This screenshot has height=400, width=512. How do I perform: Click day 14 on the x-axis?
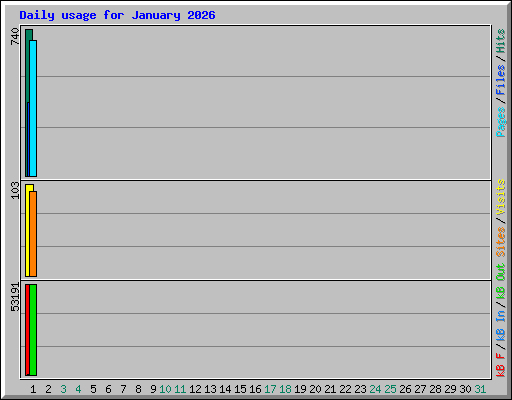225,389
